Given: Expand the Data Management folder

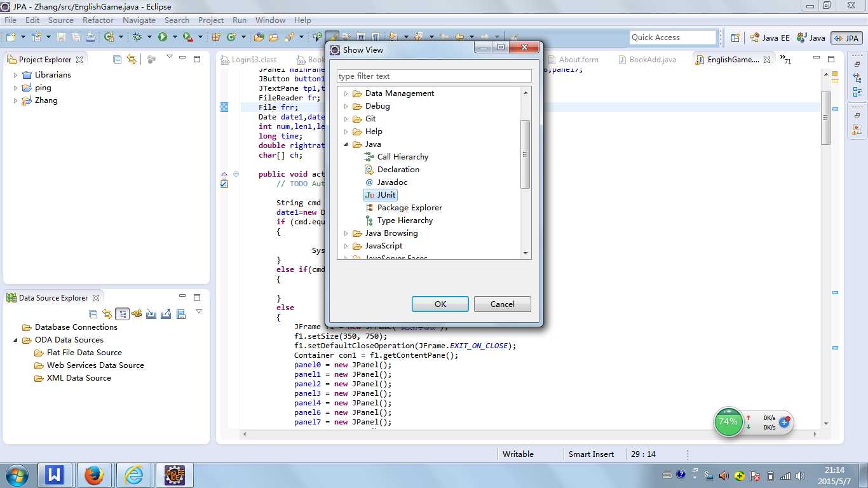Looking at the screenshot, I should pos(346,93).
